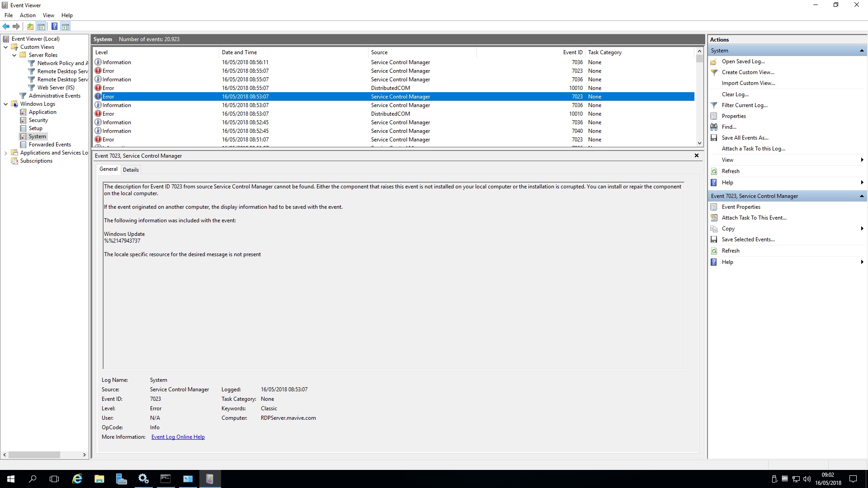Toggle Show/Hide Action Pane toolbar button
Screen dimensions: 868x488
coord(66,26)
